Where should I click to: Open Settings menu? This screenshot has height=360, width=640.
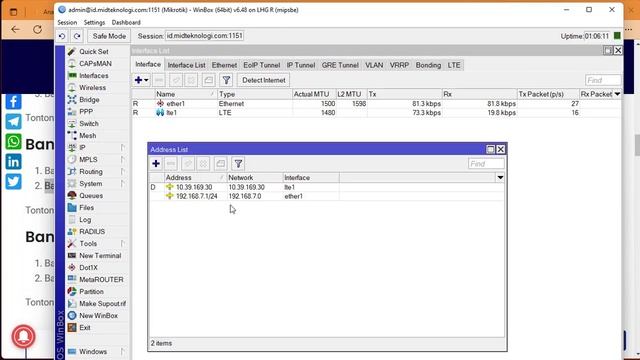pos(94,22)
